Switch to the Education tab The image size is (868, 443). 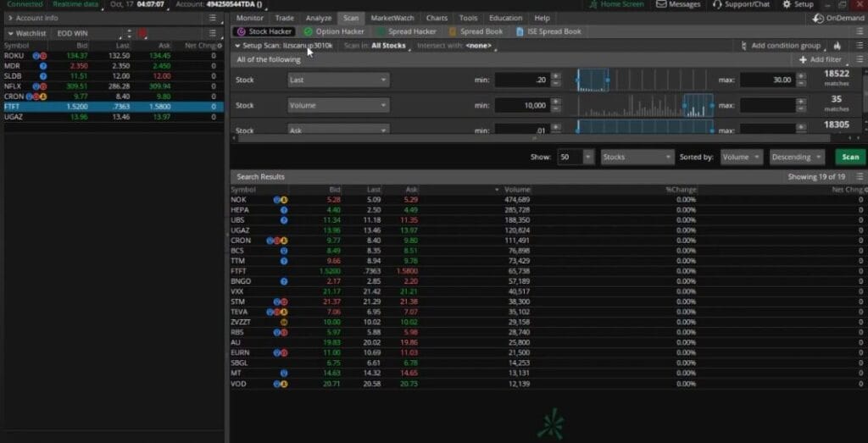[x=505, y=18]
